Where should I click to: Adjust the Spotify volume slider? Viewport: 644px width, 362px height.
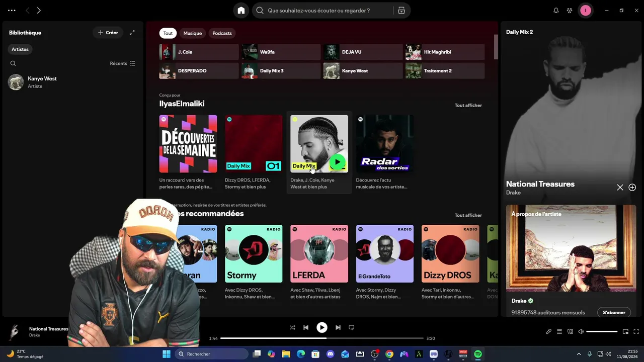(602, 332)
